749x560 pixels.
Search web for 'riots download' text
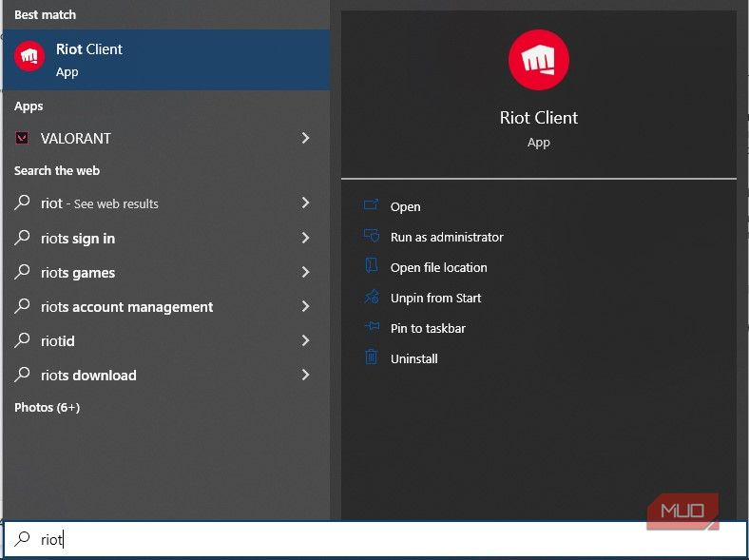tap(88, 376)
